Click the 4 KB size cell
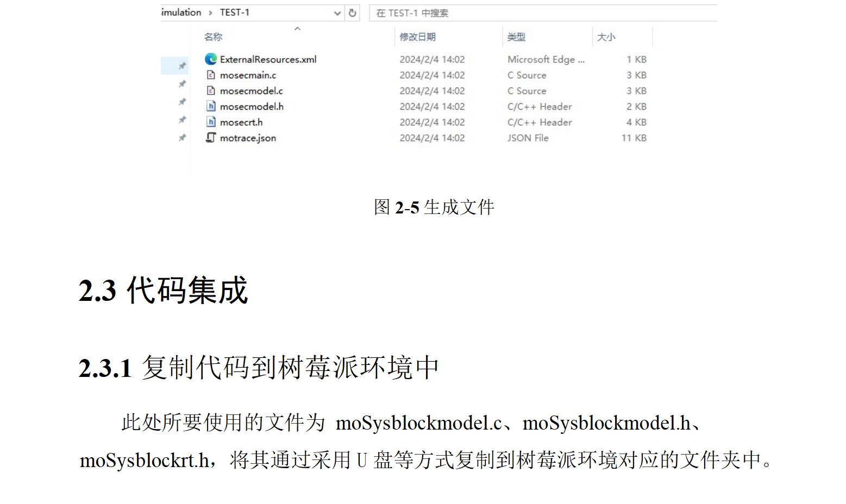Viewport: 846px width, 504px height. point(636,122)
